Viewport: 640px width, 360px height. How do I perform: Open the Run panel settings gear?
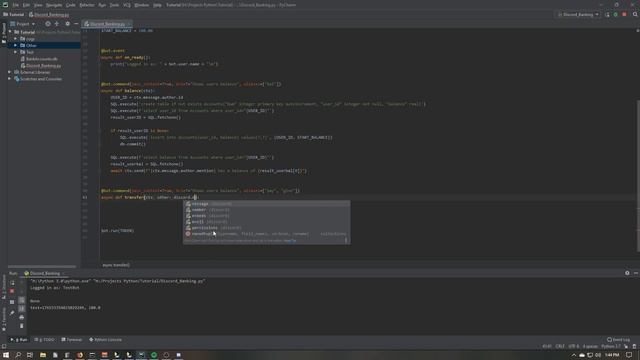(x=627, y=273)
